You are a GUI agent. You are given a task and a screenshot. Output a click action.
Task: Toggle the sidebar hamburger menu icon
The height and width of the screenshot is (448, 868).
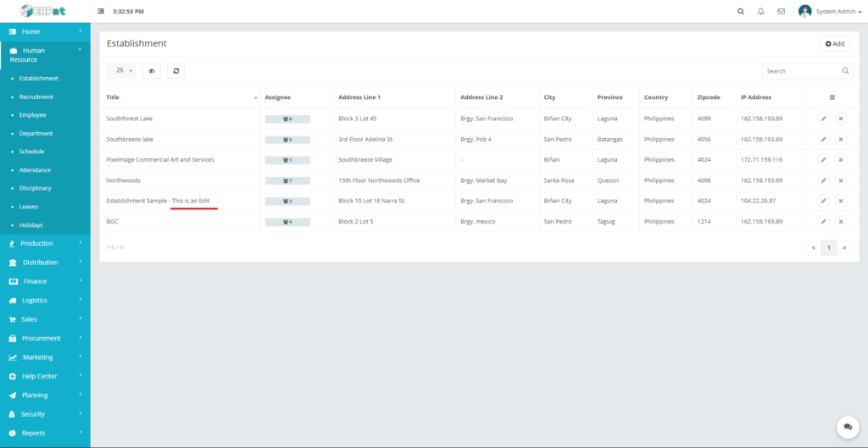pyautogui.click(x=102, y=12)
